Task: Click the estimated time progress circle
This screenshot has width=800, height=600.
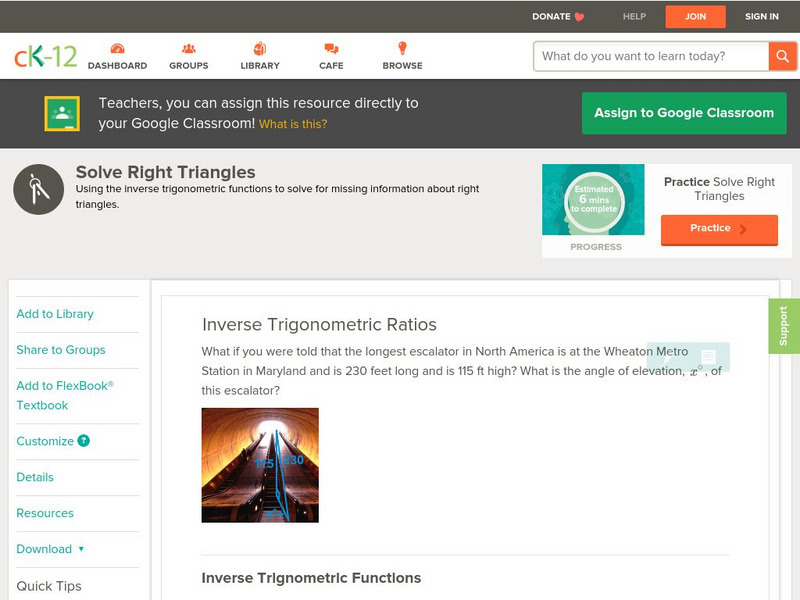Action: 595,200
